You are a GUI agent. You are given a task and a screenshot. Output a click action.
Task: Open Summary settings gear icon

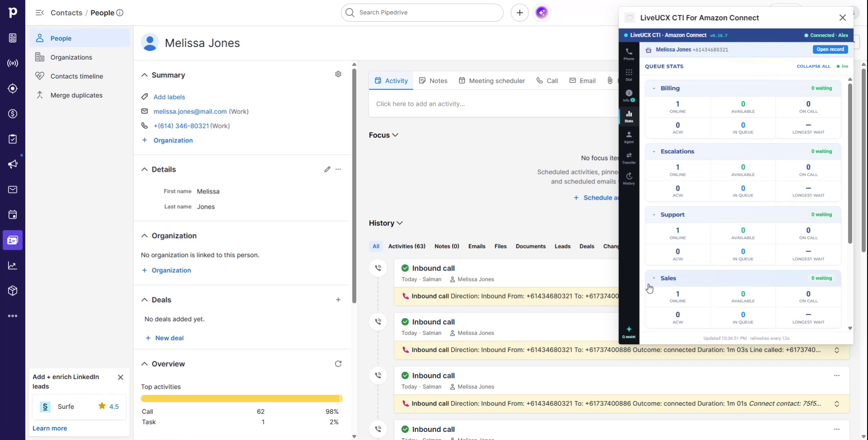point(338,74)
